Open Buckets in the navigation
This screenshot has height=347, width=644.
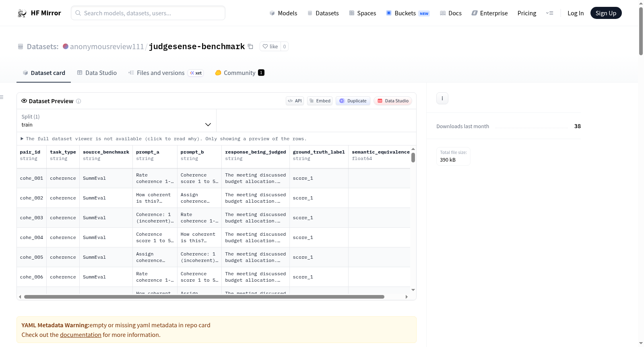408,13
